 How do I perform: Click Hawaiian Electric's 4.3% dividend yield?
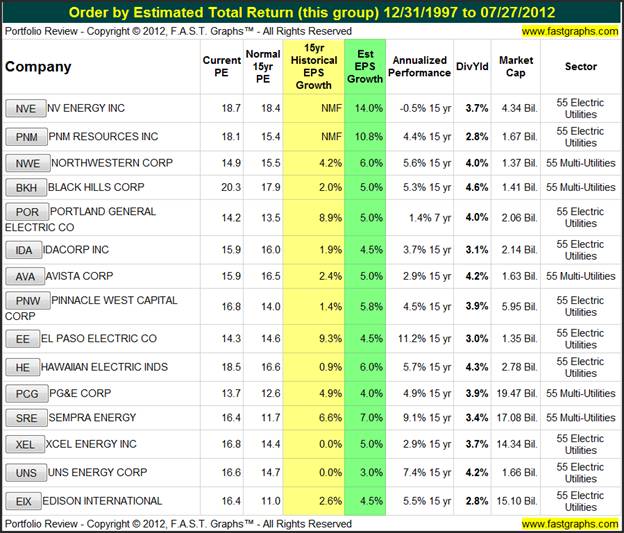477,367
